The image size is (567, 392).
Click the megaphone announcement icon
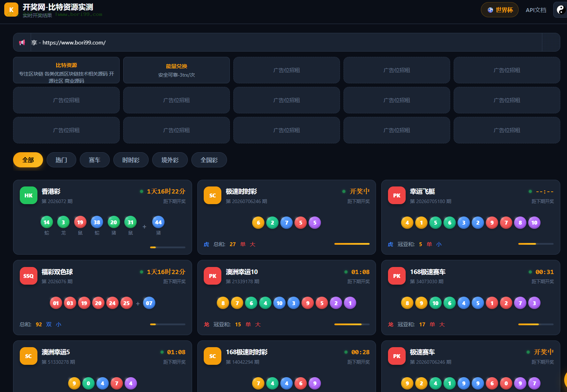[22, 42]
